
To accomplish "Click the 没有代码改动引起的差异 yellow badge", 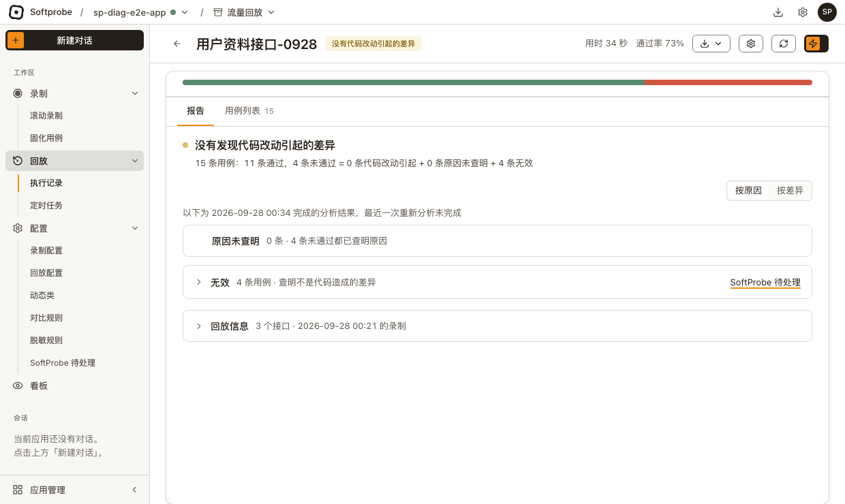I will pyautogui.click(x=373, y=44).
